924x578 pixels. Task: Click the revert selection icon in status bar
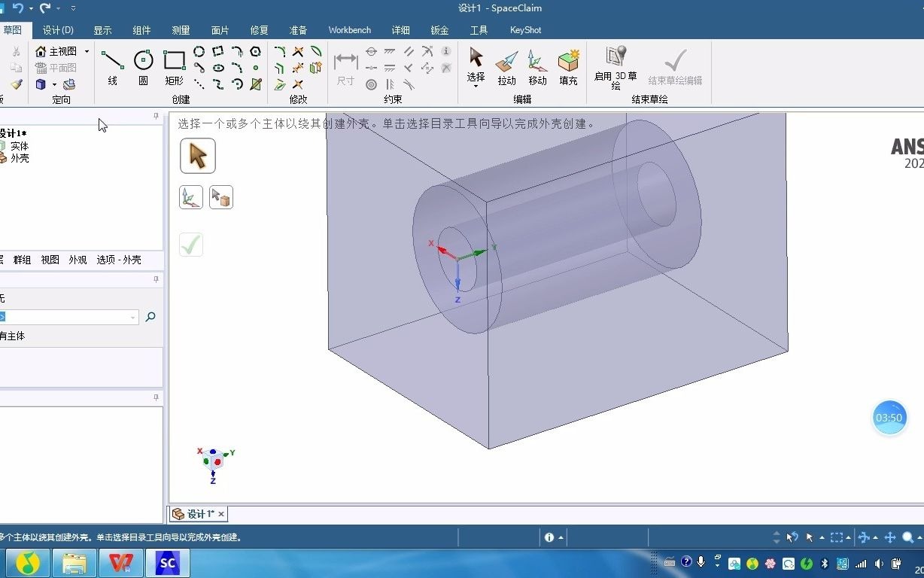(792, 537)
